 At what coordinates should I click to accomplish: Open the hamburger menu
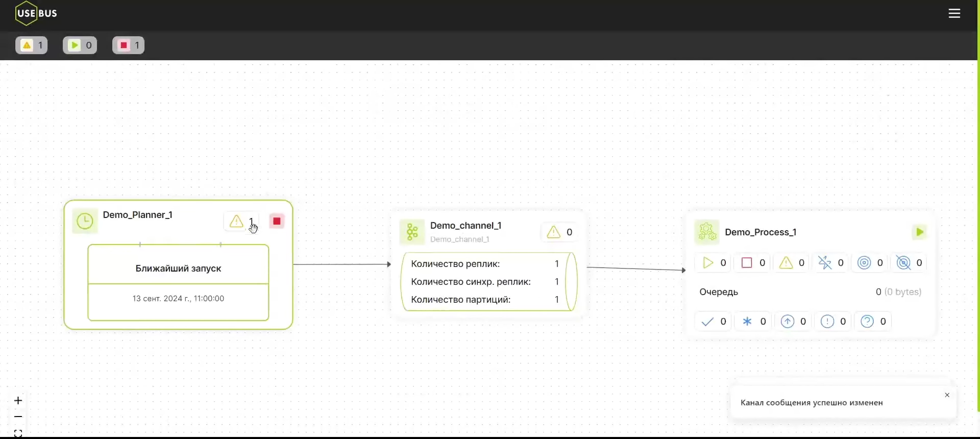954,14
